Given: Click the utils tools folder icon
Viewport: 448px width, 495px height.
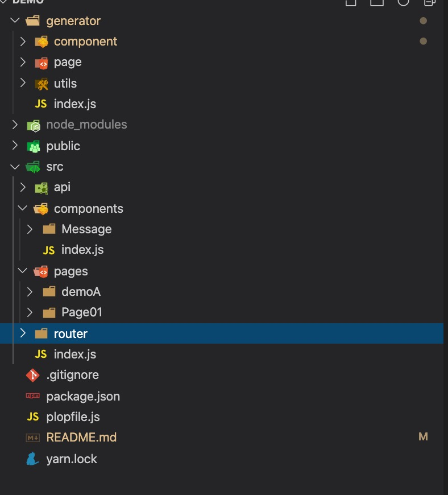Looking at the screenshot, I should click(x=41, y=84).
